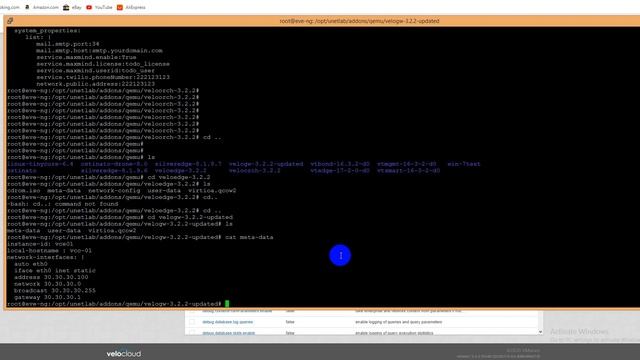The height and width of the screenshot is (360, 640).
Task: Select the 'gateway 30.30.30.1' line in the terminal
Action: 47,297
